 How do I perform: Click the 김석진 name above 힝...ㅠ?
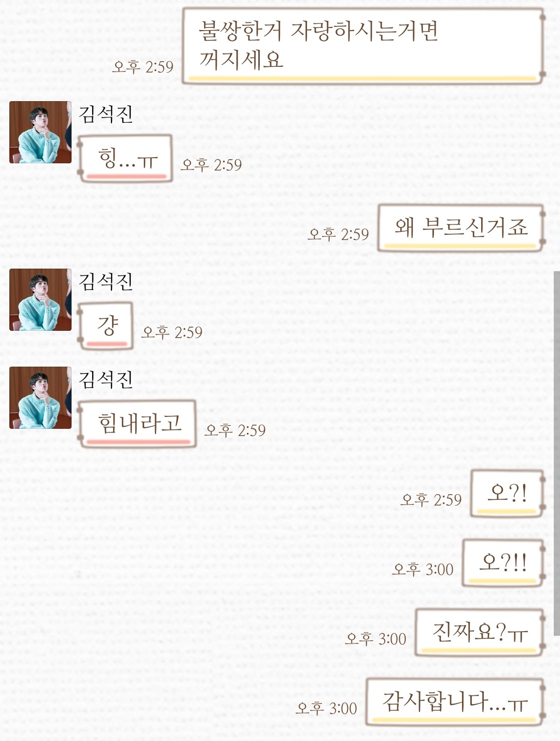(x=106, y=114)
